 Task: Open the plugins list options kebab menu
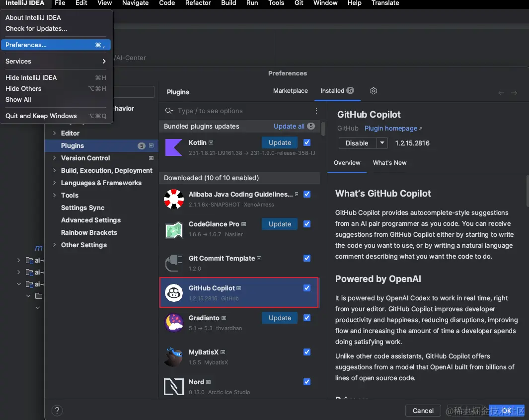316,111
